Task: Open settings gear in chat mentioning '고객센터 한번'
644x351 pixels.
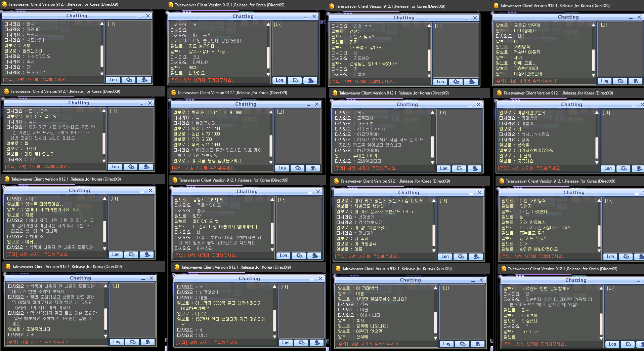Action: click(x=628, y=344)
